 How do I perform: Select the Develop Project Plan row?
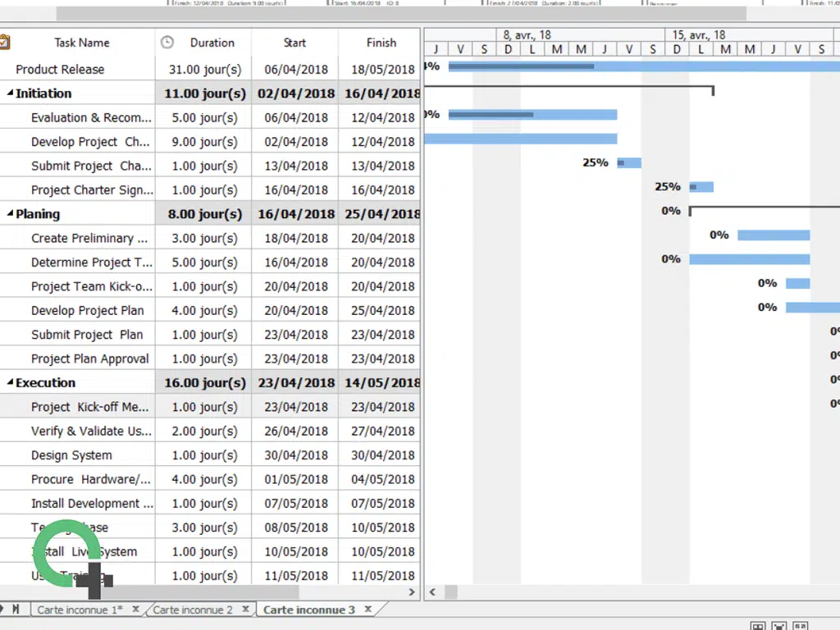pyautogui.click(x=87, y=311)
